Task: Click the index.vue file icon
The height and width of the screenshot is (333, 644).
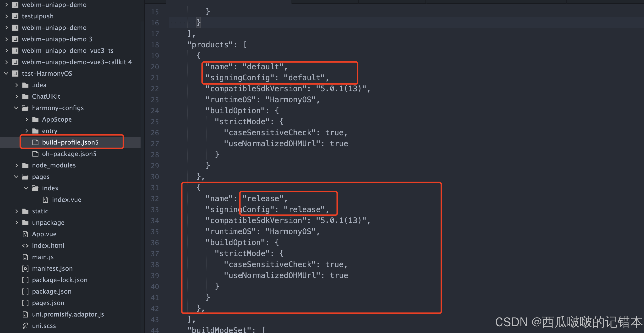Action: click(45, 200)
